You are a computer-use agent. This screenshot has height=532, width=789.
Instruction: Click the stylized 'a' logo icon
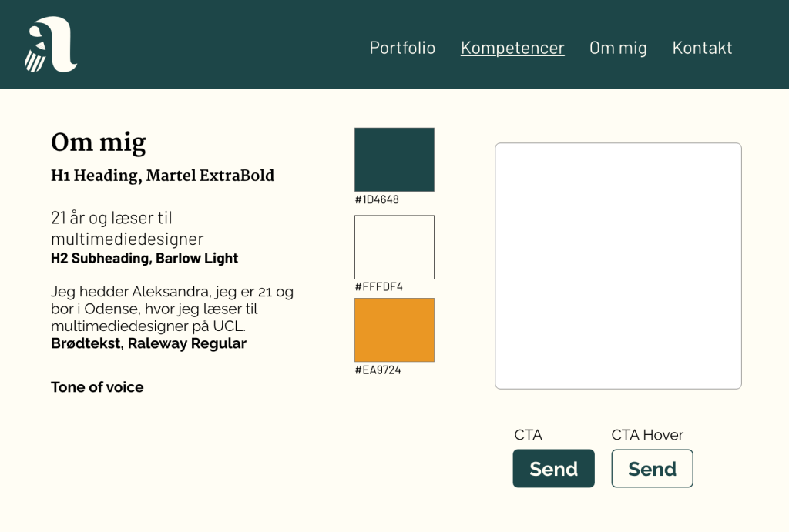click(x=51, y=45)
